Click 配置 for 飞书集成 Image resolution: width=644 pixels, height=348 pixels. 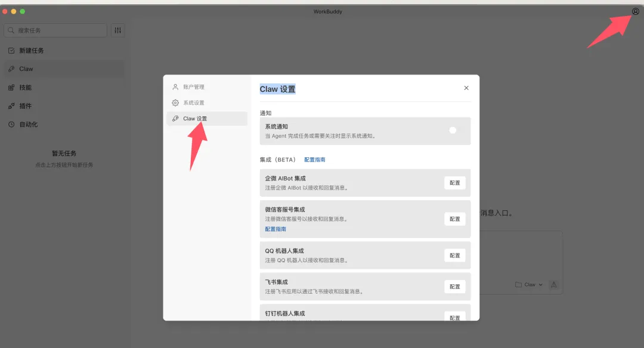coord(454,287)
